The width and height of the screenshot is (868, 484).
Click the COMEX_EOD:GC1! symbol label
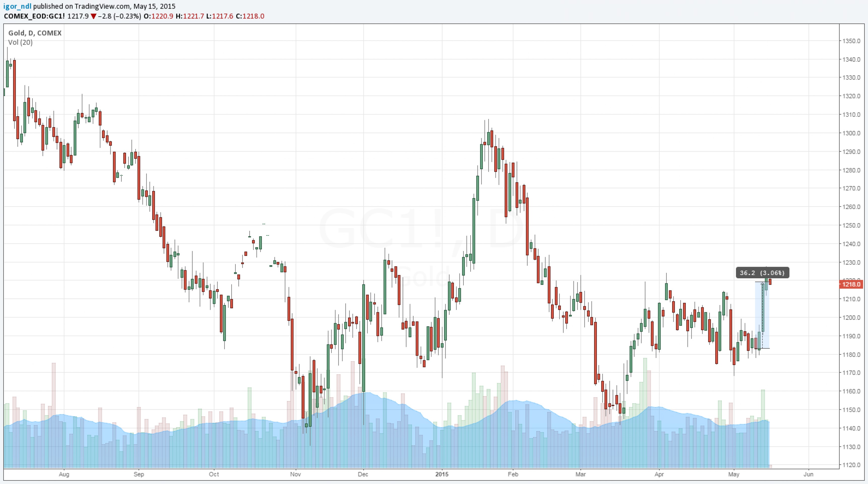pos(34,16)
